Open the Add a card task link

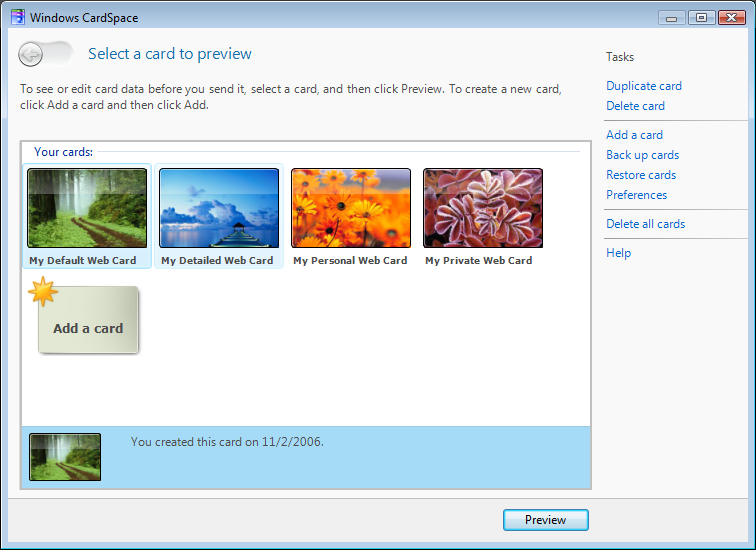point(634,134)
